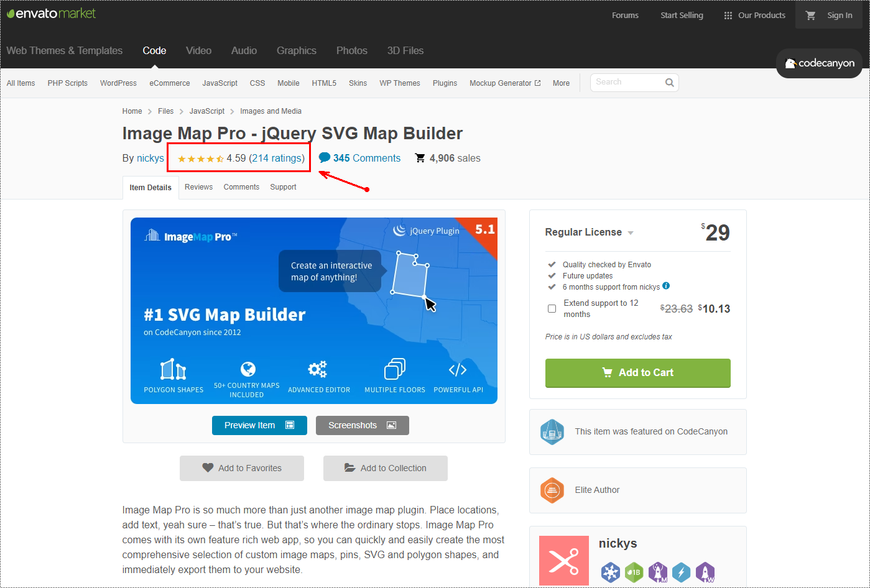The width and height of the screenshot is (870, 588).
Task: Open JavaScript in the category bar
Action: pos(220,83)
